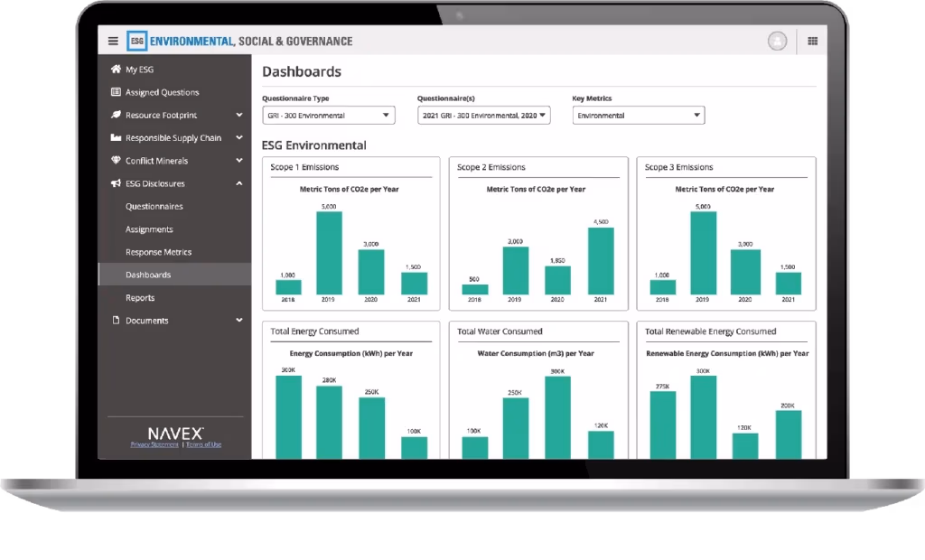Image resolution: width=925 pixels, height=560 pixels.
Task: Expand the Conflict Minerals chevron
Action: click(238, 161)
